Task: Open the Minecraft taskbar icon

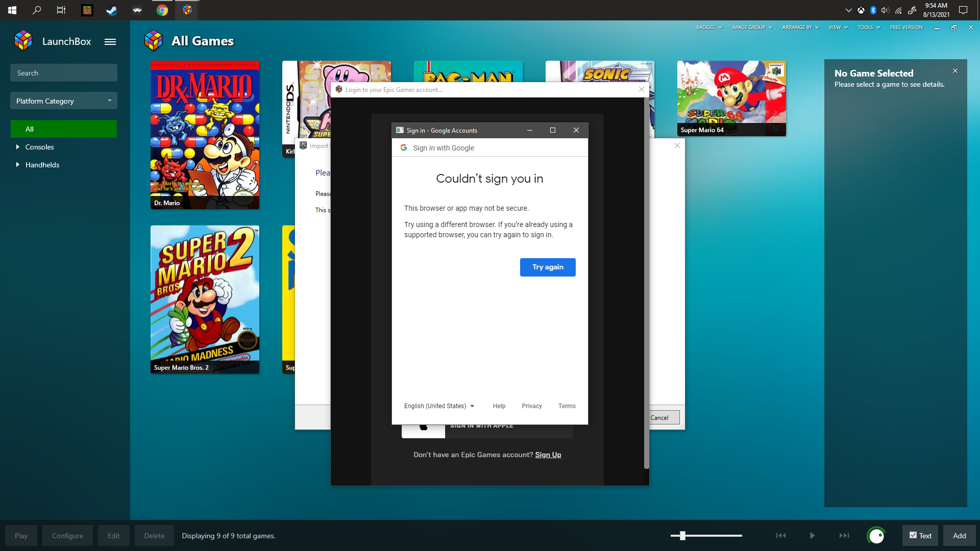Action: pos(87,10)
